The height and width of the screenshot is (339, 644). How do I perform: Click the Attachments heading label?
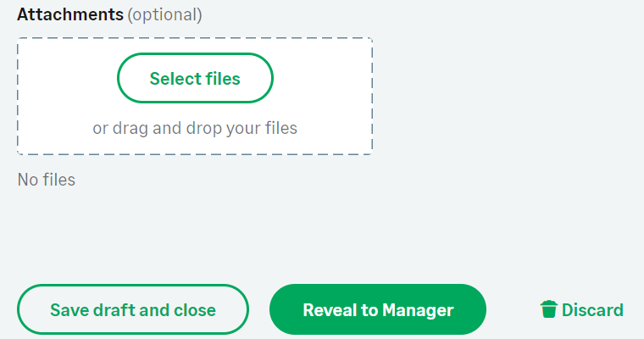coord(69,14)
